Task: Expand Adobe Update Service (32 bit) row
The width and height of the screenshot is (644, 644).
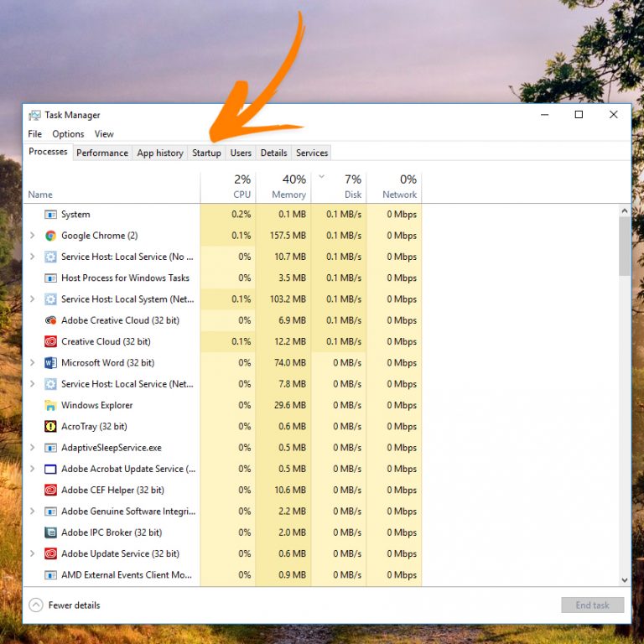Action: pyautogui.click(x=33, y=553)
